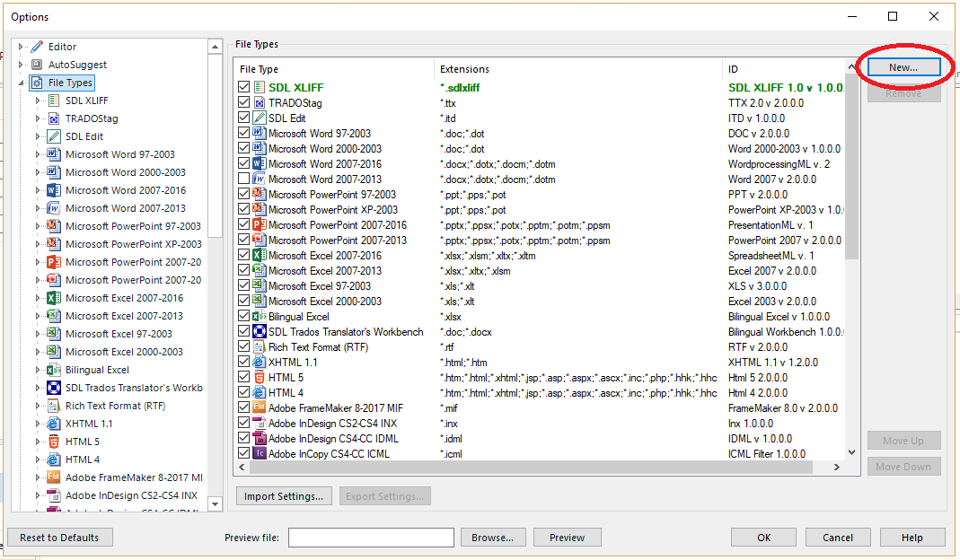
Task: Click the tree panel scrollbar down arrow
Action: pyautogui.click(x=215, y=504)
